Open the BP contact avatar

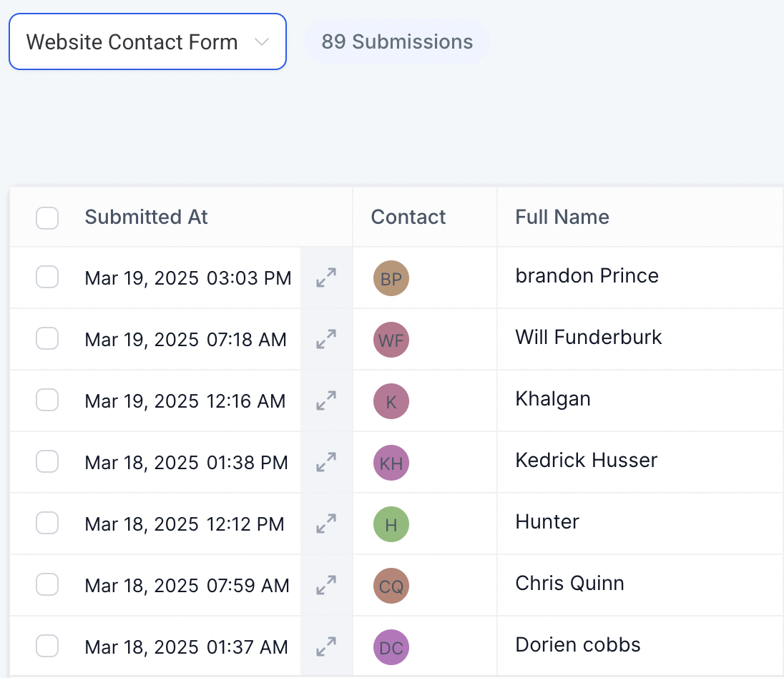(x=391, y=279)
